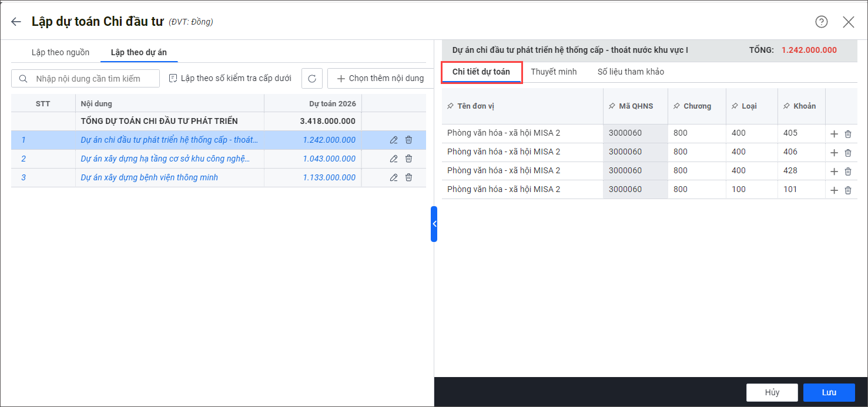Click the Hủy button

772,392
